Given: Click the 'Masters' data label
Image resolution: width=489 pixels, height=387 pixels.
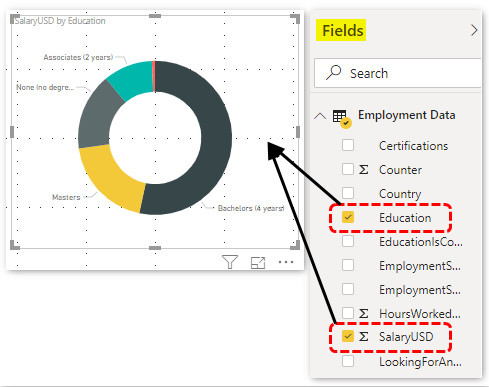Looking at the screenshot, I should tap(66, 197).
